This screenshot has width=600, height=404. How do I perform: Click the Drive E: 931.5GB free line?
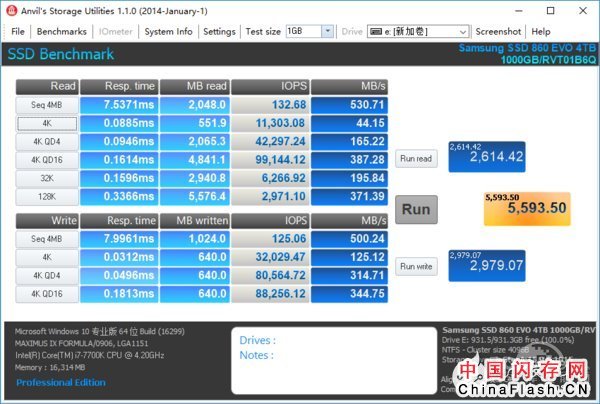[508, 340]
